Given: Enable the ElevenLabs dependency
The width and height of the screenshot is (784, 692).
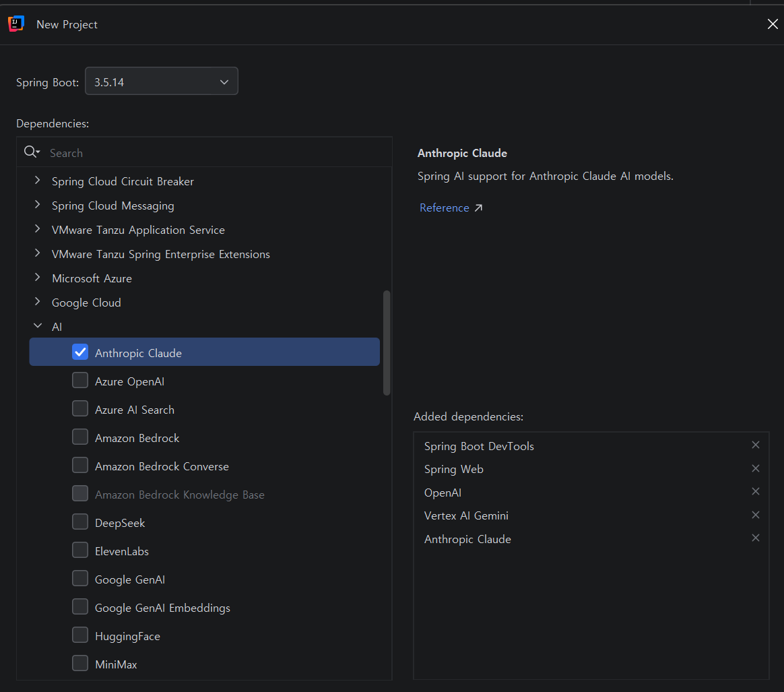Looking at the screenshot, I should coord(80,550).
